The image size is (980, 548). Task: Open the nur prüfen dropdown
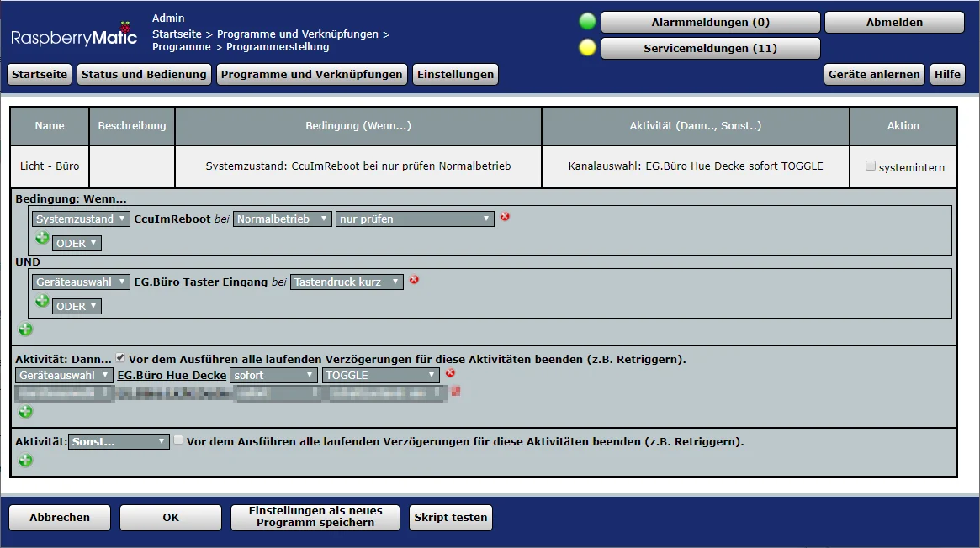[x=415, y=219]
